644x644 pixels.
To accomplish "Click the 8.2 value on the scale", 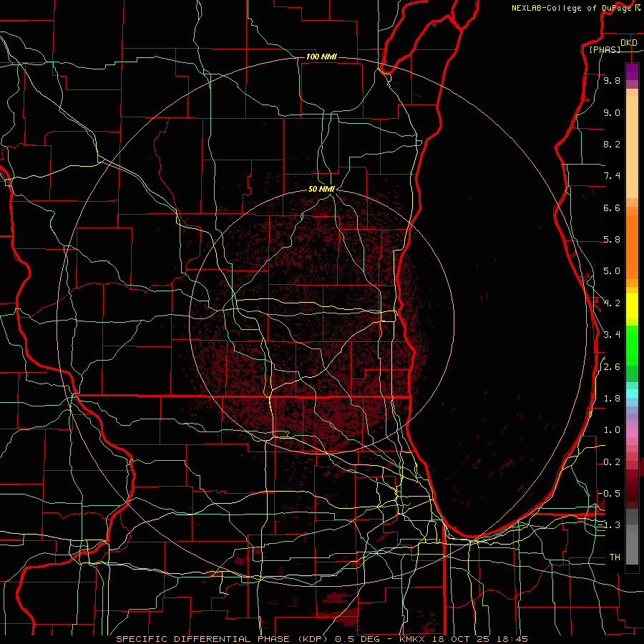I will [x=612, y=144].
